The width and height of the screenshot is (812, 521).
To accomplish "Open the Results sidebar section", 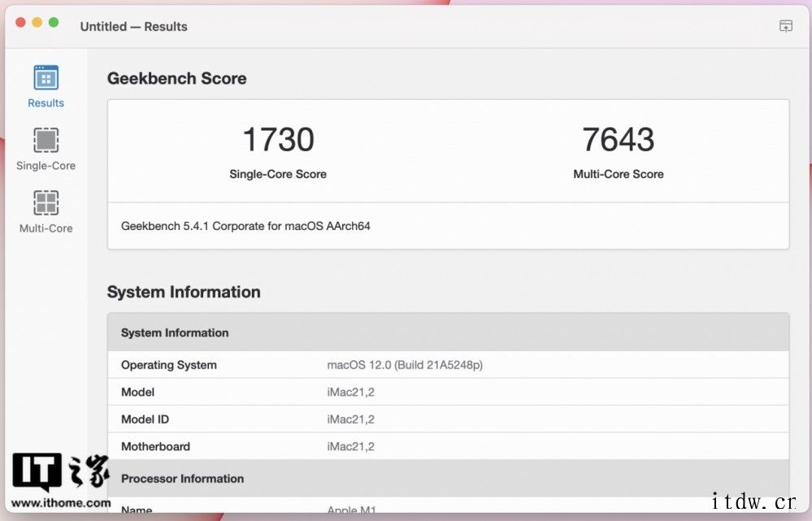I will [46, 86].
